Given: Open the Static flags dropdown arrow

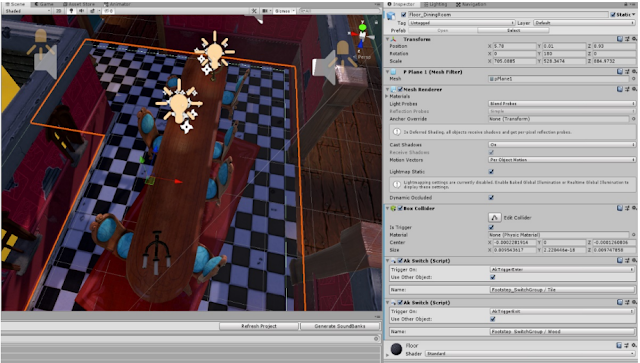Looking at the screenshot, I should pos(634,15).
